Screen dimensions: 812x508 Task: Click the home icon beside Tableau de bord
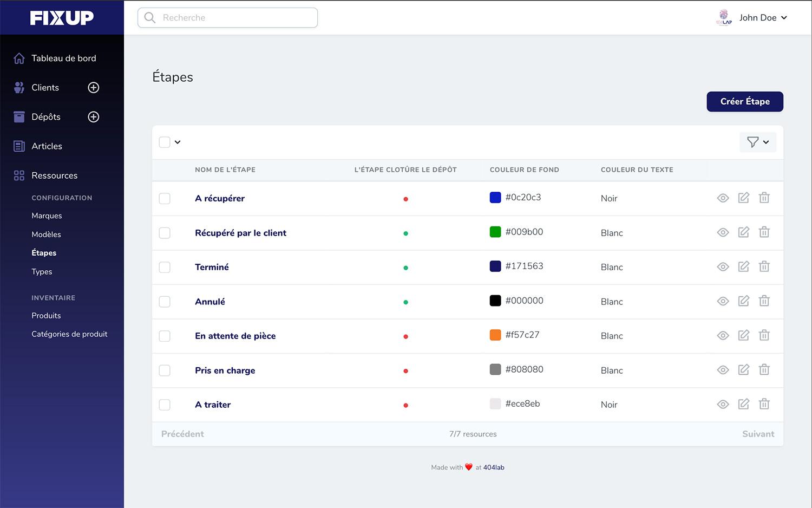point(19,58)
